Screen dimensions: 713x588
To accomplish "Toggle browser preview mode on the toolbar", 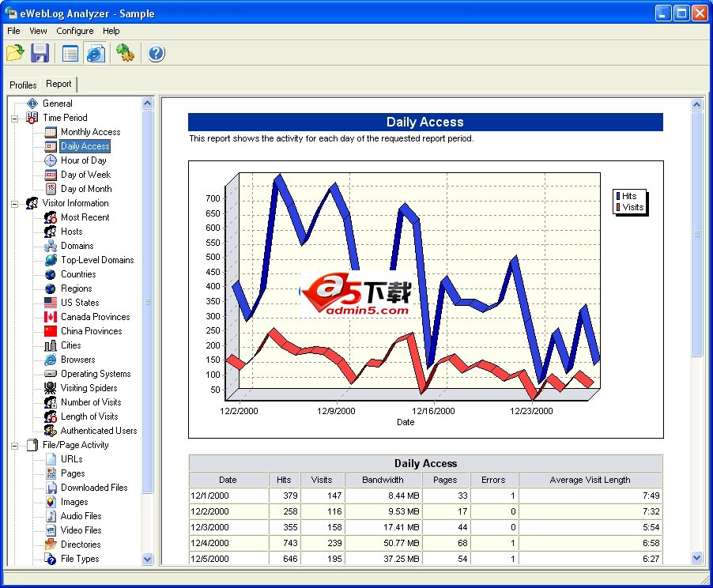I will point(96,53).
